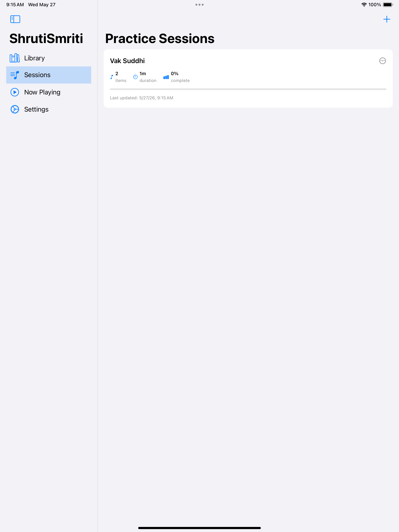Open Settings from the sidebar
The image size is (399, 532).
[49, 109]
